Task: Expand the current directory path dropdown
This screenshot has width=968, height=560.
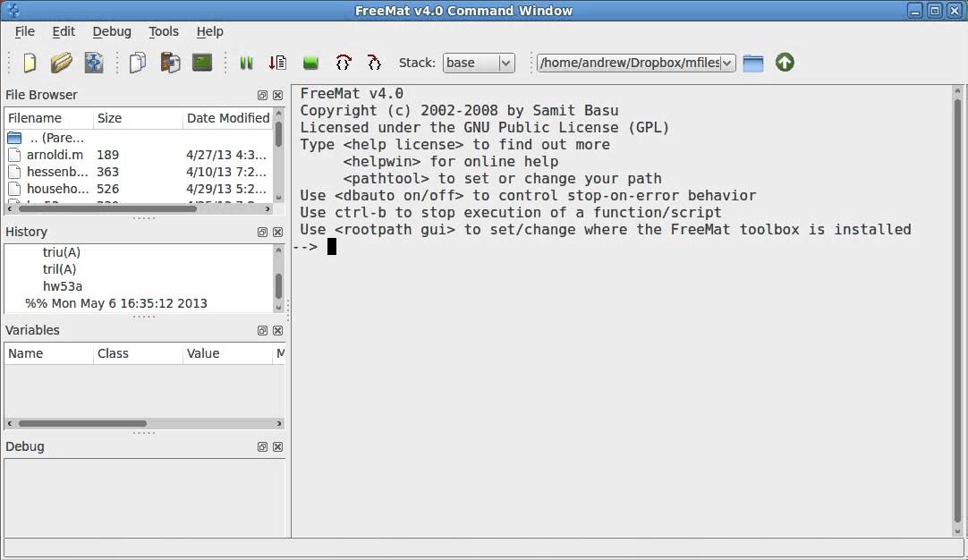Action: pos(727,63)
